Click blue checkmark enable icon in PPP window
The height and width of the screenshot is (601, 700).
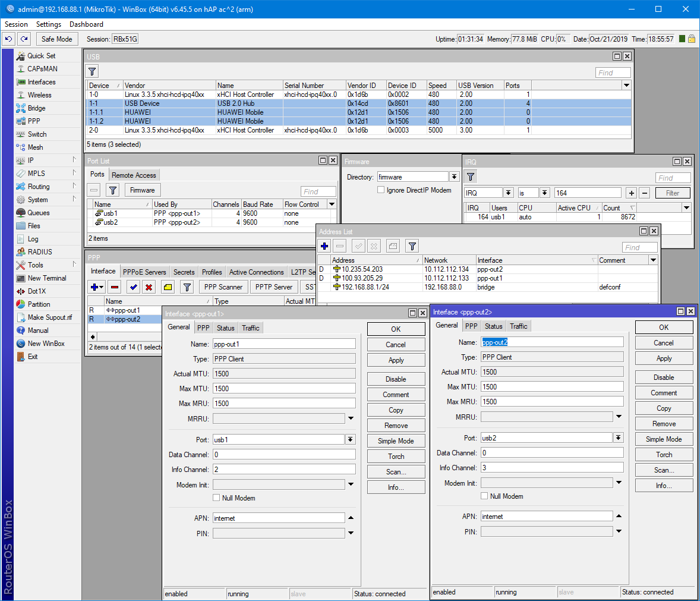tap(134, 287)
